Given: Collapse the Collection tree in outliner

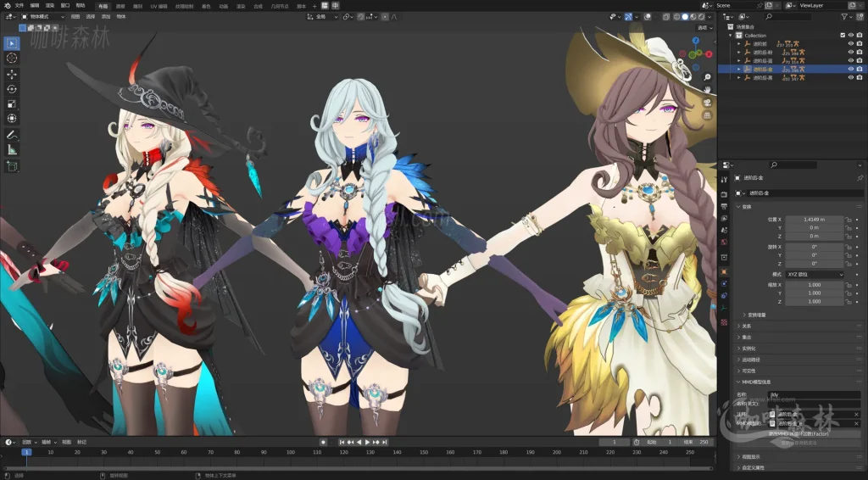Looking at the screenshot, I should [730, 36].
